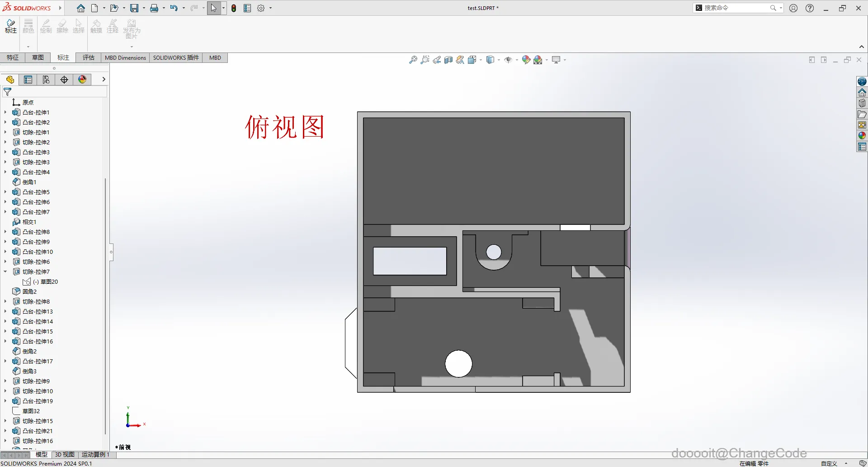868x467 pixels.
Task: Click the Home icon in top toolbar
Action: click(81, 8)
